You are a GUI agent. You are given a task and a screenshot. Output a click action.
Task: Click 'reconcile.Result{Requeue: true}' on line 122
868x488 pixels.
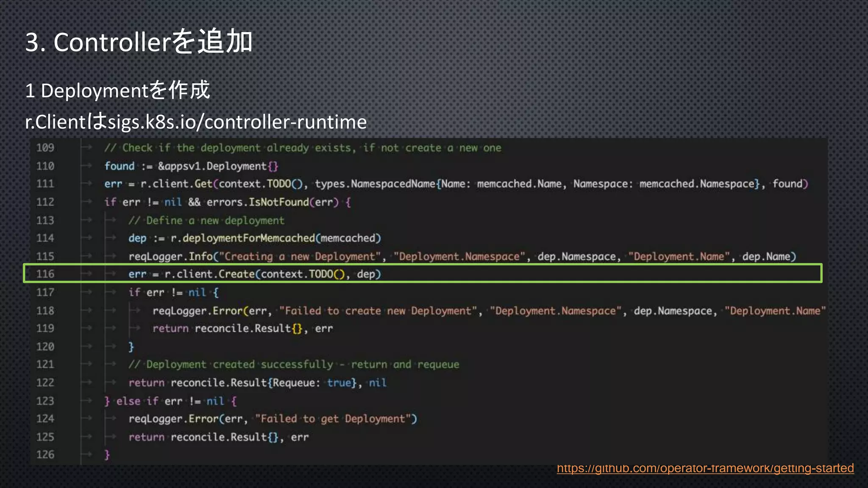(264, 383)
